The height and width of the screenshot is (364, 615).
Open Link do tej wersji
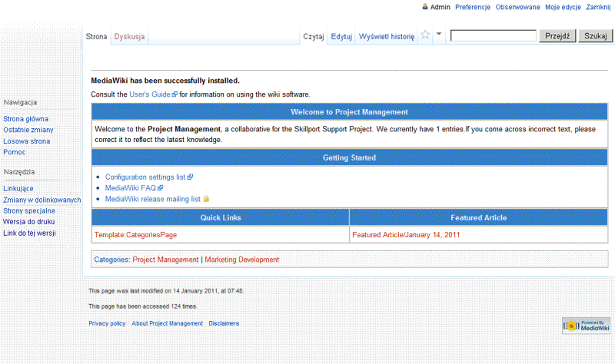click(x=29, y=233)
